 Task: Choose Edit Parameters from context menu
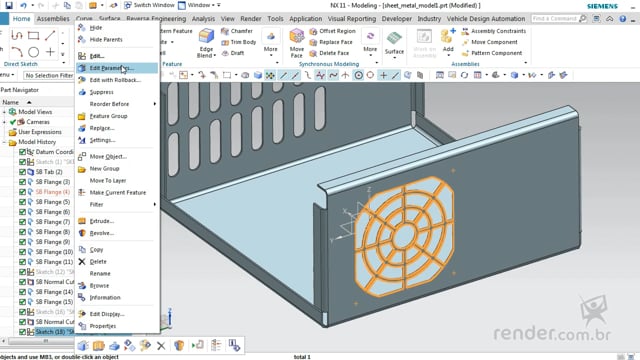click(x=117, y=68)
